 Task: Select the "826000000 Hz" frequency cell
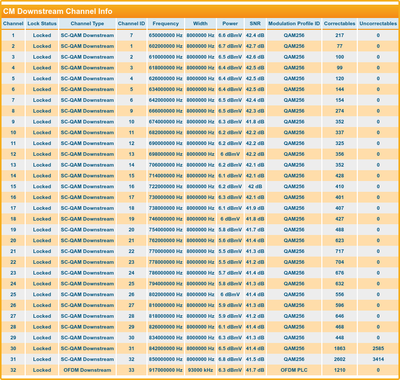click(x=166, y=327)
